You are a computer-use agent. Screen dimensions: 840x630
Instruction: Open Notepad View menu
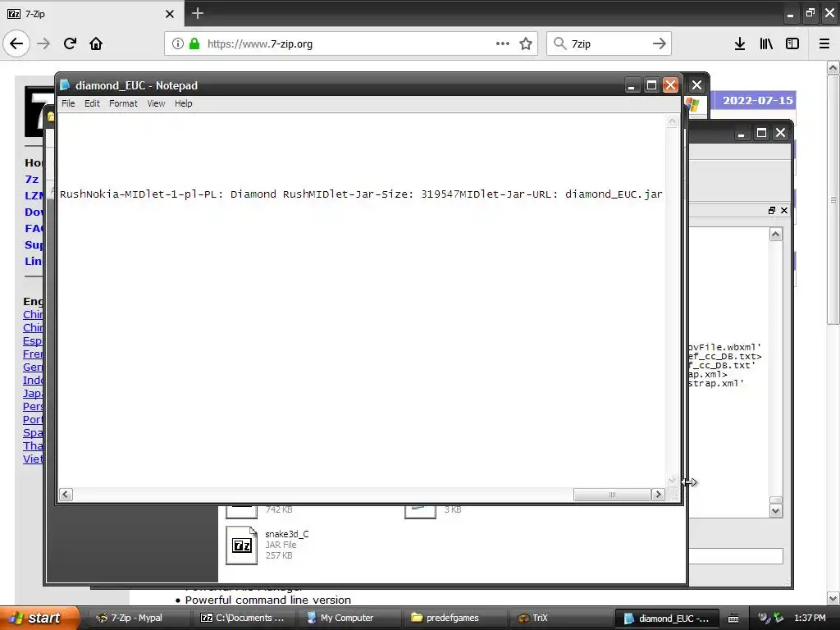tap(156, 103)
